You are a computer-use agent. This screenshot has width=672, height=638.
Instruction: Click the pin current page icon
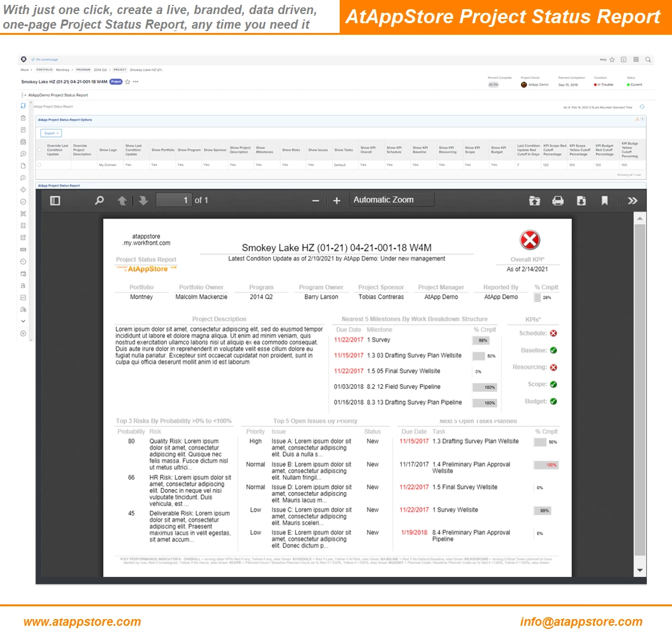[x=33, y=59]
